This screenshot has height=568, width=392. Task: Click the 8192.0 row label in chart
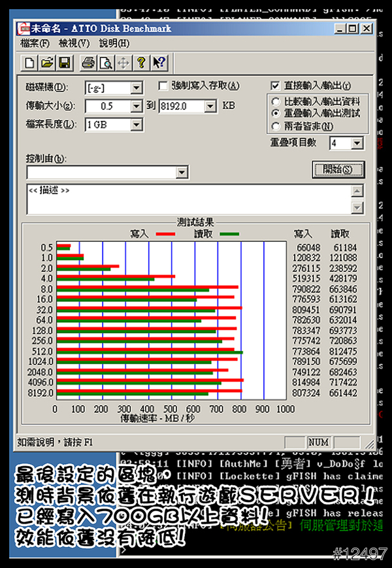pyautogui.click(x=41, y=393)
